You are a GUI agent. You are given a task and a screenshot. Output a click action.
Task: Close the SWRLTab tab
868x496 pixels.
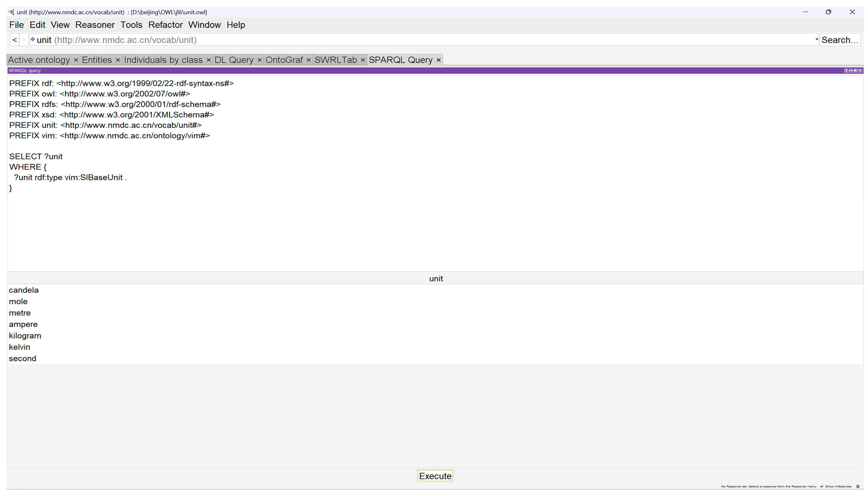[x=363, y=60]
